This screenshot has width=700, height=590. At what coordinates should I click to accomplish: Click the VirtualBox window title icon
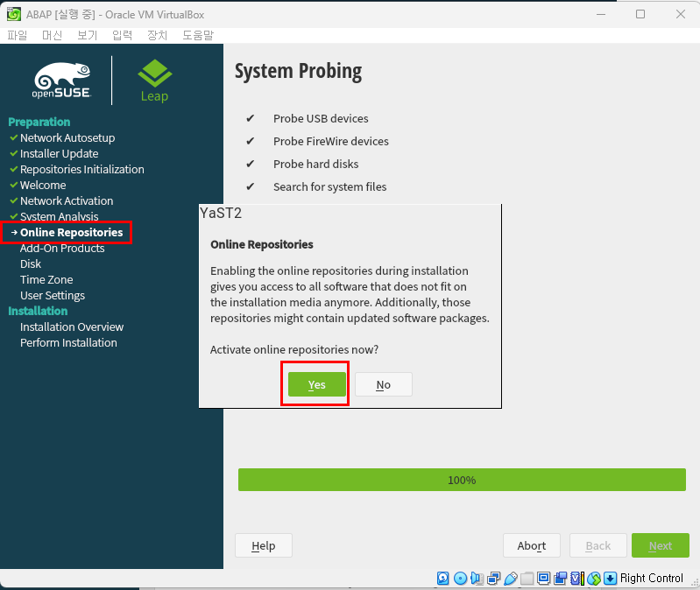13,14
